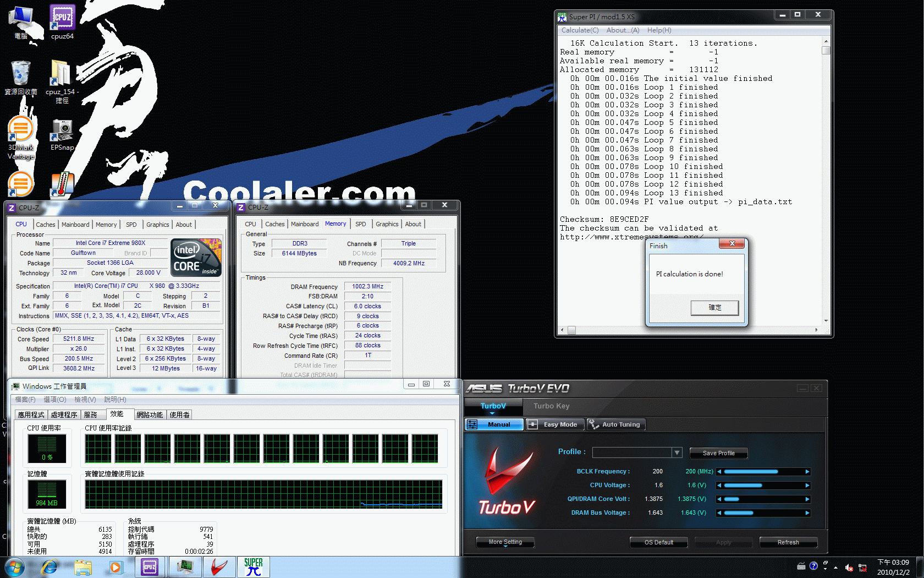Open the 資源回收筒 Recycle Bin icon

(20, 78)
